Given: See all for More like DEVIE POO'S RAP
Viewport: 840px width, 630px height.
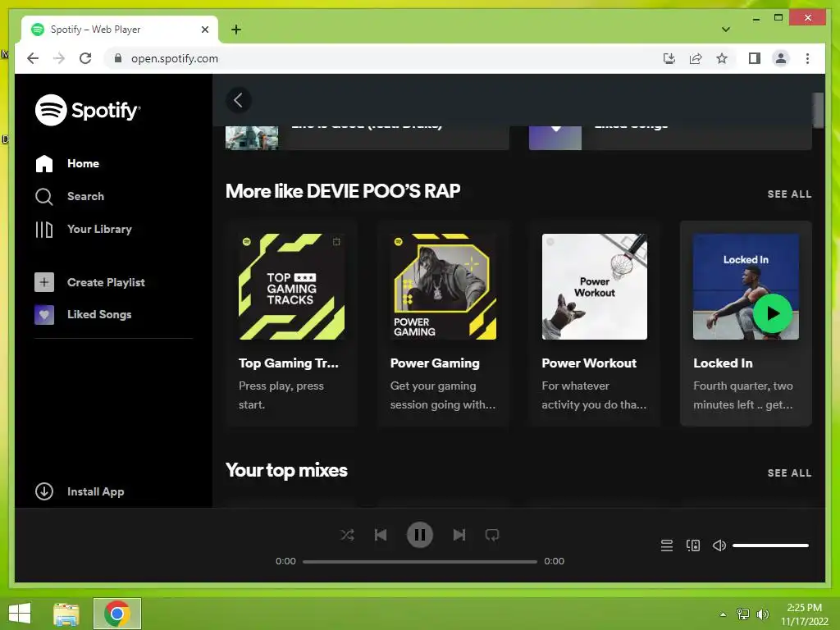Looking at the screenshot, I should pyautogui.click(x=789, y=194).
